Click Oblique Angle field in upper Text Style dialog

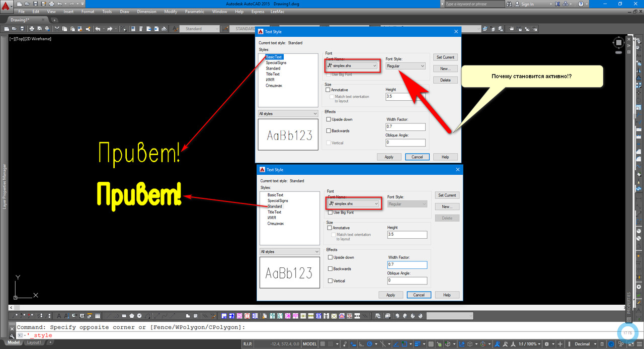pos(406,143)
